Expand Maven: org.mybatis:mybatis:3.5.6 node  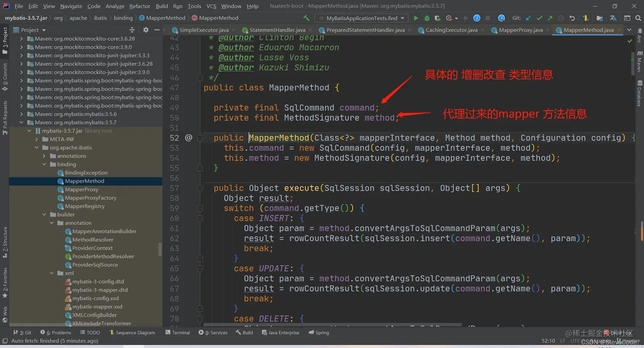pos(21,114)
